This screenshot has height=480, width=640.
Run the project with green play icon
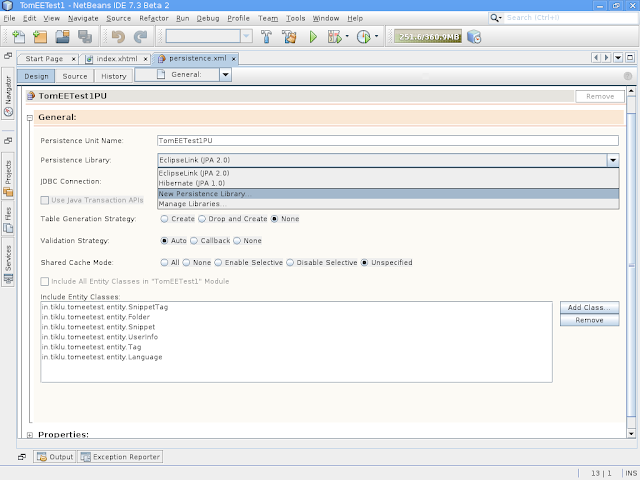click(313, 37)
